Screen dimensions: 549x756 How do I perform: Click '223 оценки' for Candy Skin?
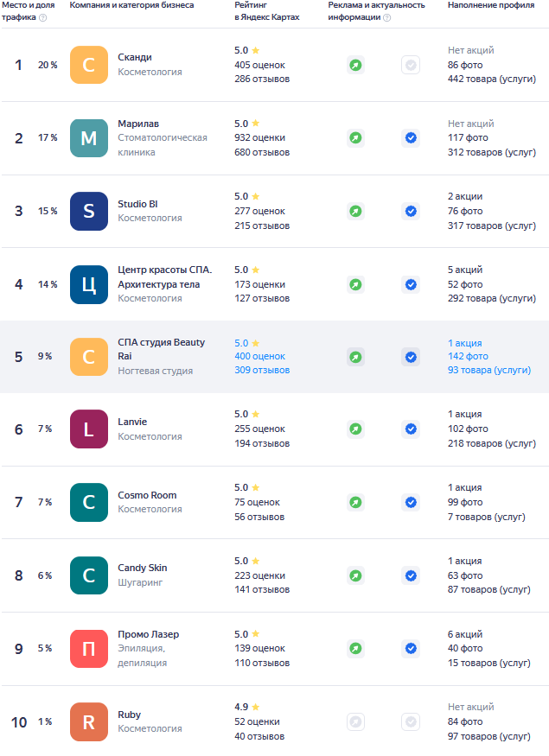point(259,575)
